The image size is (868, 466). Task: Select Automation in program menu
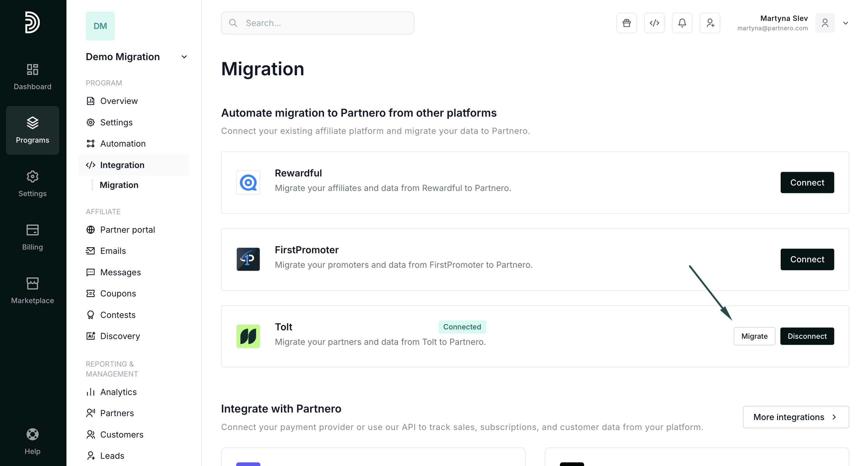click(x=123, y=144)
